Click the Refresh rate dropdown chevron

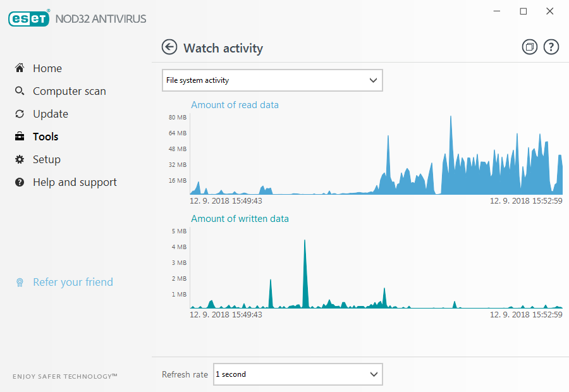click(374, 374)
